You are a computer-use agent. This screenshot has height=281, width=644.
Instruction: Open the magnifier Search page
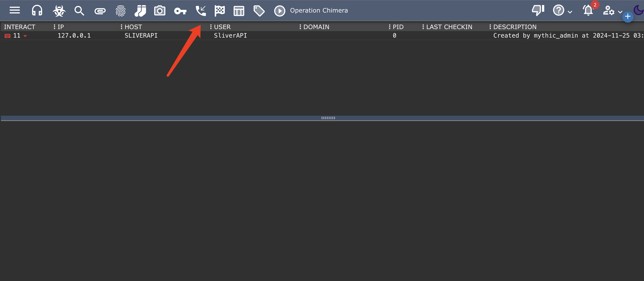tap(79, 11)
